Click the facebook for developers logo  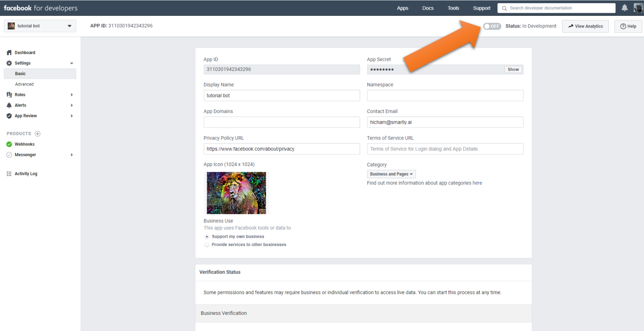click(x=41, y=8)
